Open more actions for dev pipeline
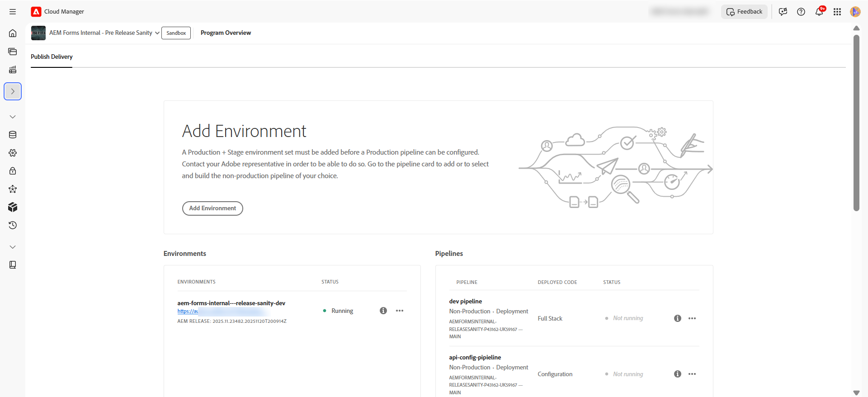 692,318
